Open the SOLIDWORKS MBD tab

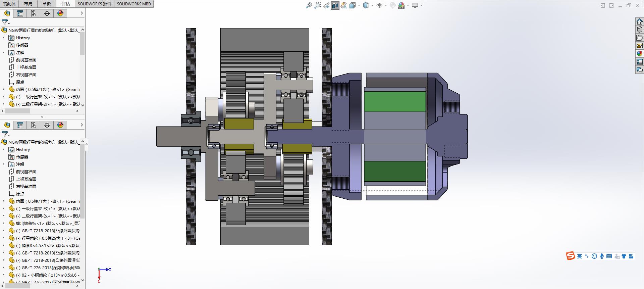[x=134, y=4]
